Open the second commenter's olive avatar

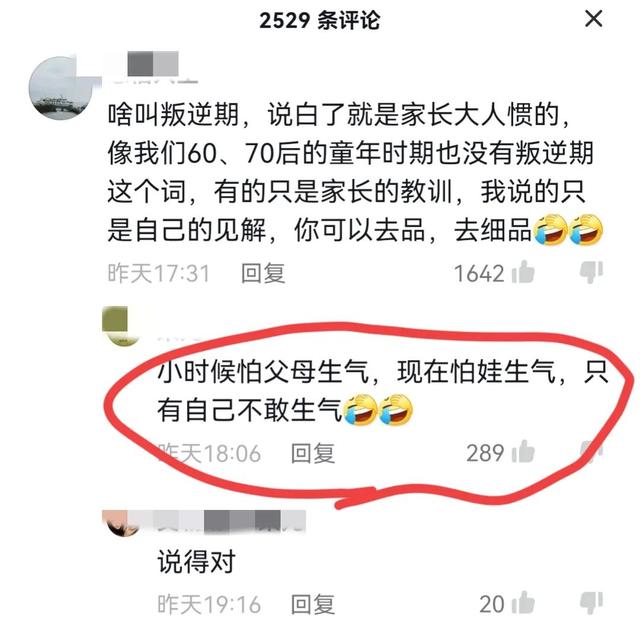pos(120,326)
